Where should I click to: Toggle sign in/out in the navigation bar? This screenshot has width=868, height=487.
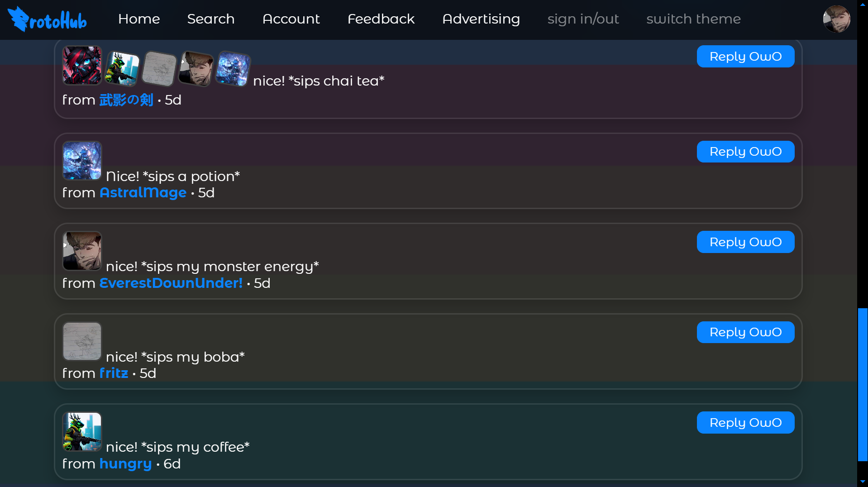(x=583, y=19)
